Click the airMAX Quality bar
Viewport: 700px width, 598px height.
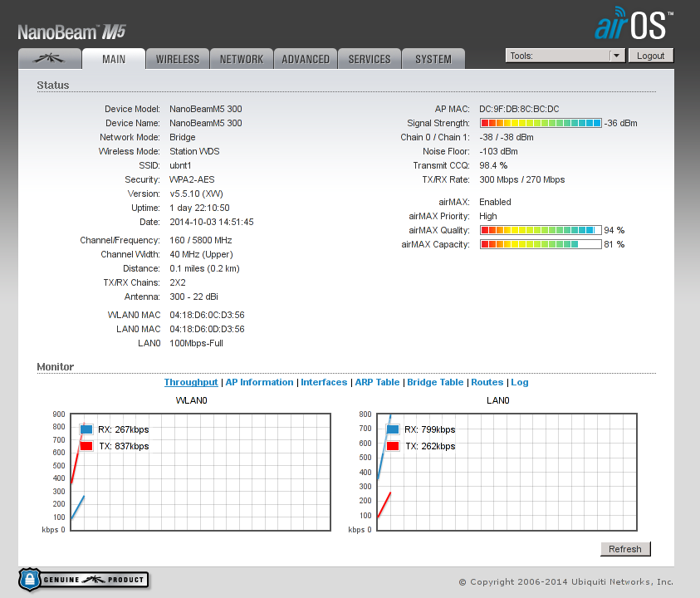coord(541,230)
